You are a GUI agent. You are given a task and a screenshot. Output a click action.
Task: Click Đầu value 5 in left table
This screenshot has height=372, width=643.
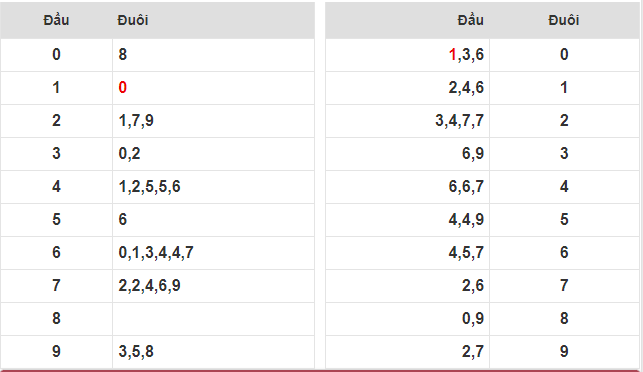[x=57, y=219]
